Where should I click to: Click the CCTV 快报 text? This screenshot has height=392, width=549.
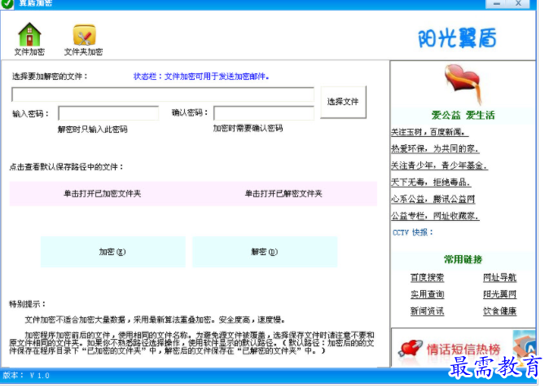[413, 232]
